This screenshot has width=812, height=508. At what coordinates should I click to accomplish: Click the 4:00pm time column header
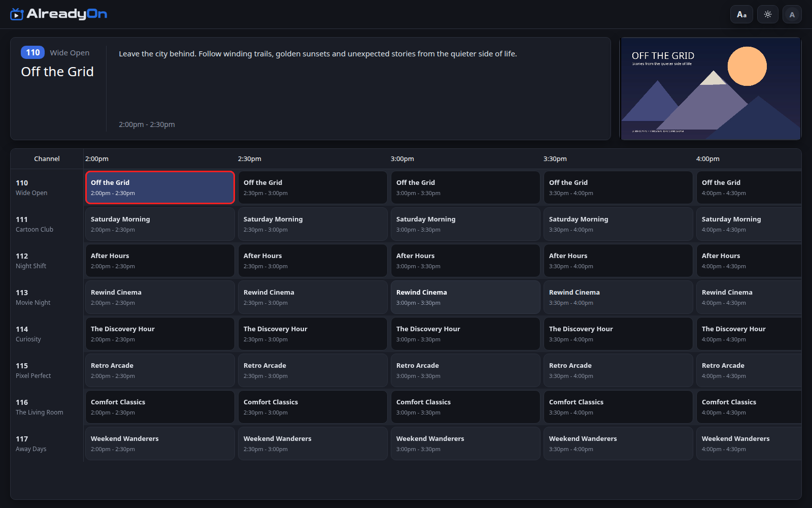coord(708,158)
